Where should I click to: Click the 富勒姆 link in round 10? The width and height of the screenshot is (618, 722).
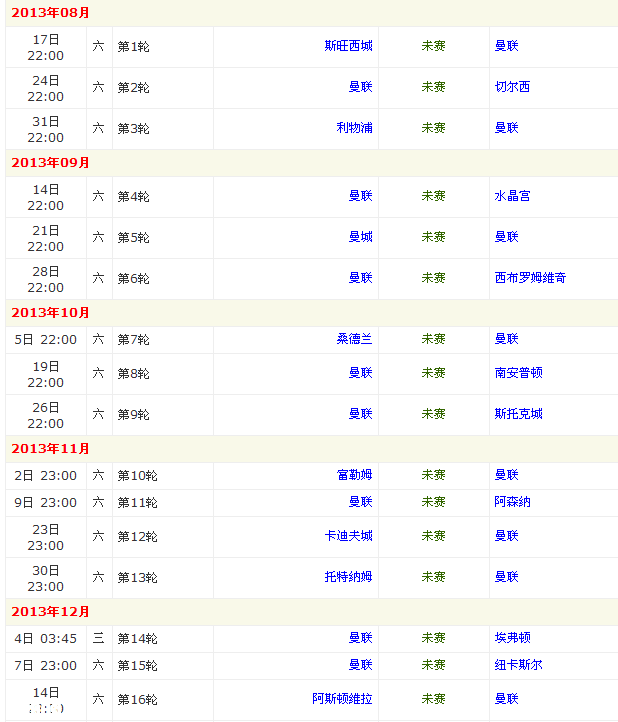click(354, 475)
